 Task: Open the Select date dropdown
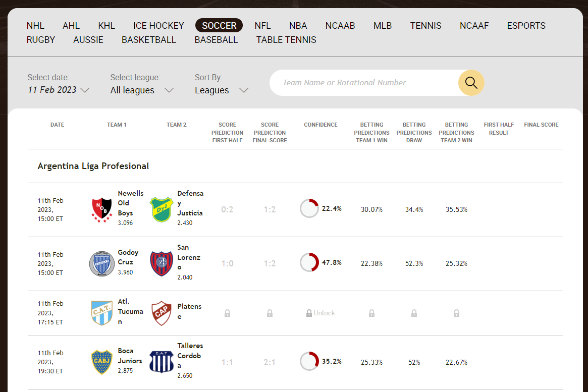(x=57, y=90)
